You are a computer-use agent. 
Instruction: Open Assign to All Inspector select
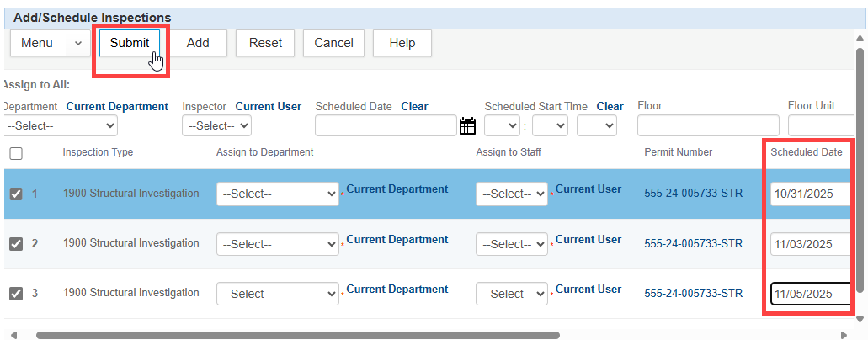tap(216, 125)
